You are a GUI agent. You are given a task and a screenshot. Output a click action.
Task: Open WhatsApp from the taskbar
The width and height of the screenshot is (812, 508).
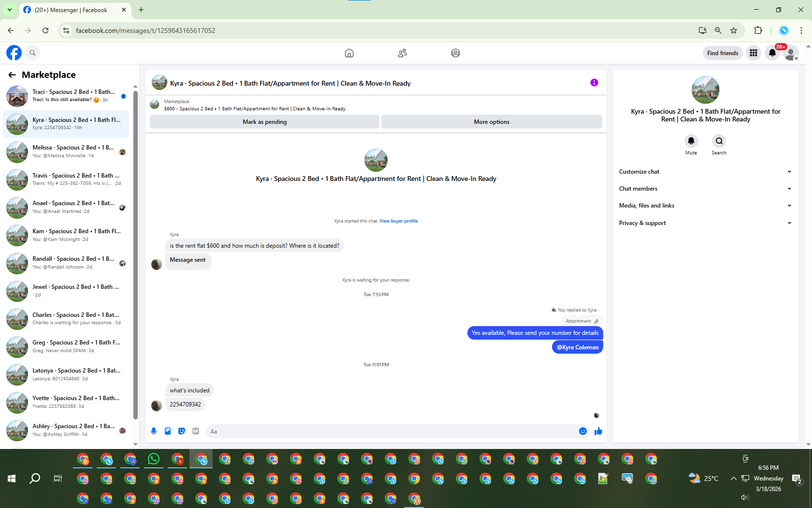[x=154, y=459]
